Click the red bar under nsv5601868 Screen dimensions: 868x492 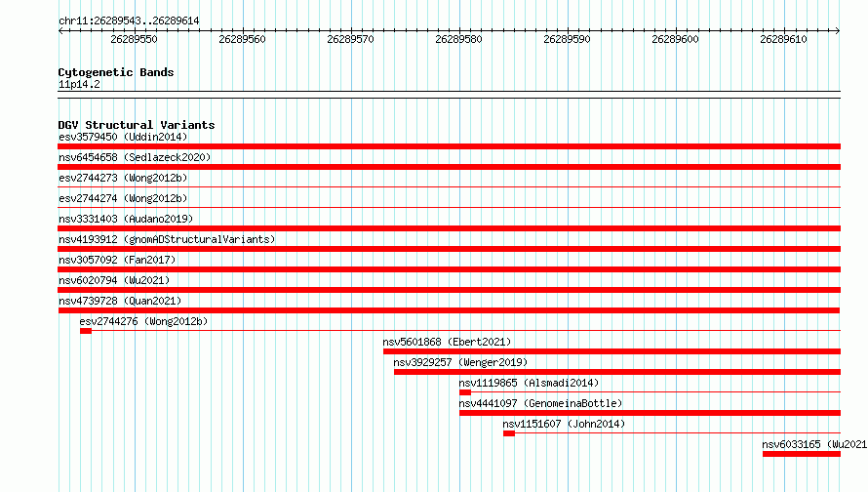(612, 351)
